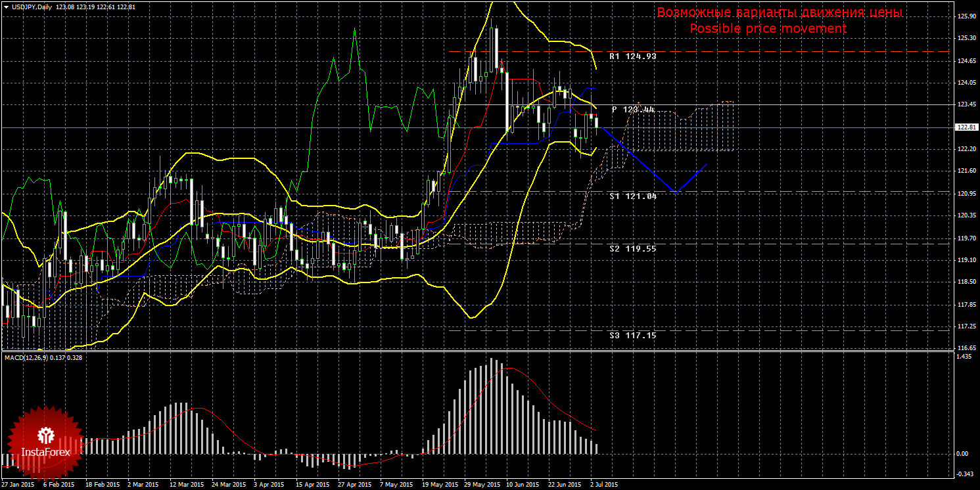980x490 pixels.
Task: Click the 2 Jul 2015 date label
Action: click(603, 485)
